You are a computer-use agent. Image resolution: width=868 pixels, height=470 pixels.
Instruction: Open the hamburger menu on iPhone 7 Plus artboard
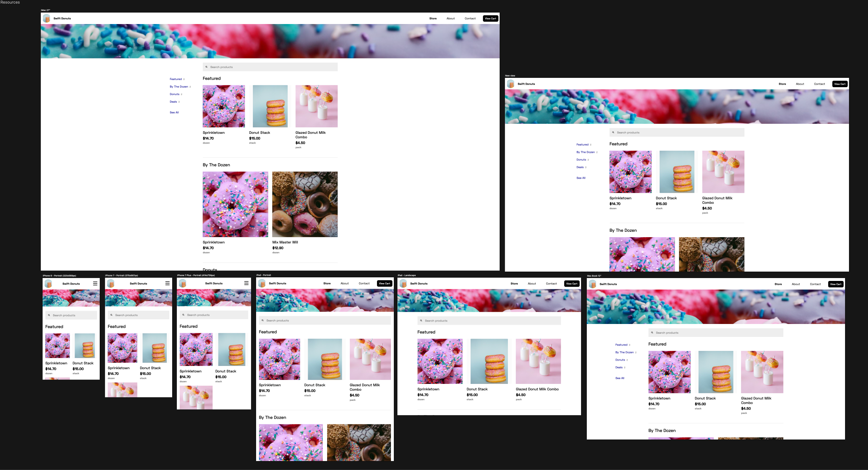click(x=246, y=283)
